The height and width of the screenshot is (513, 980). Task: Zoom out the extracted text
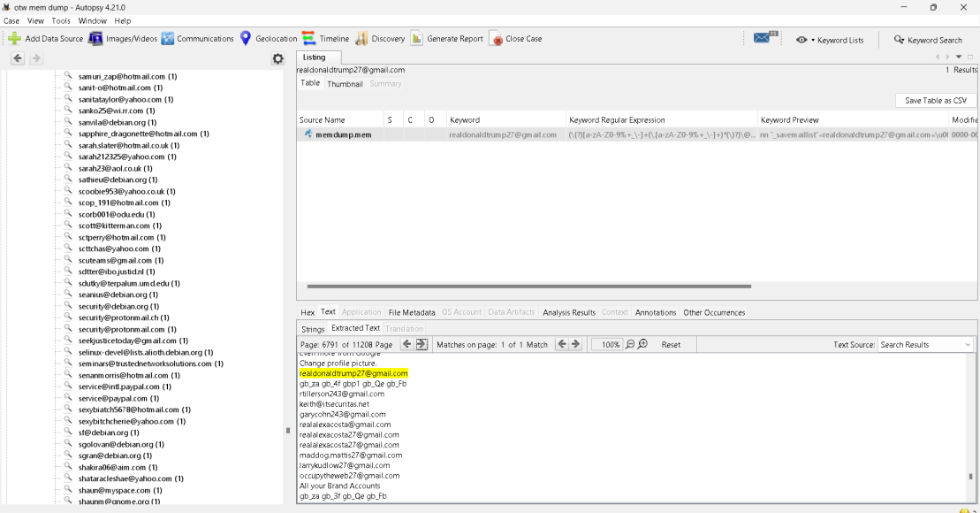click(630, 344)
